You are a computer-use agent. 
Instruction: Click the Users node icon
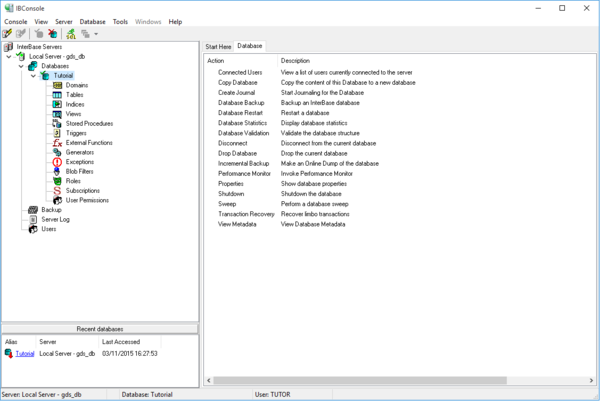[x=33, y=229]
